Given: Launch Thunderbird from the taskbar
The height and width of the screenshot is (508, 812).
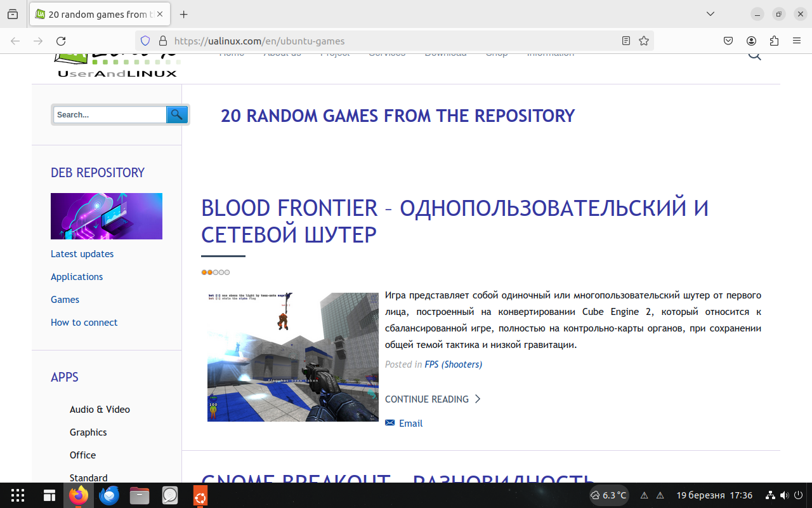Looking at the screenshot, I should click(x=109, y=495).
